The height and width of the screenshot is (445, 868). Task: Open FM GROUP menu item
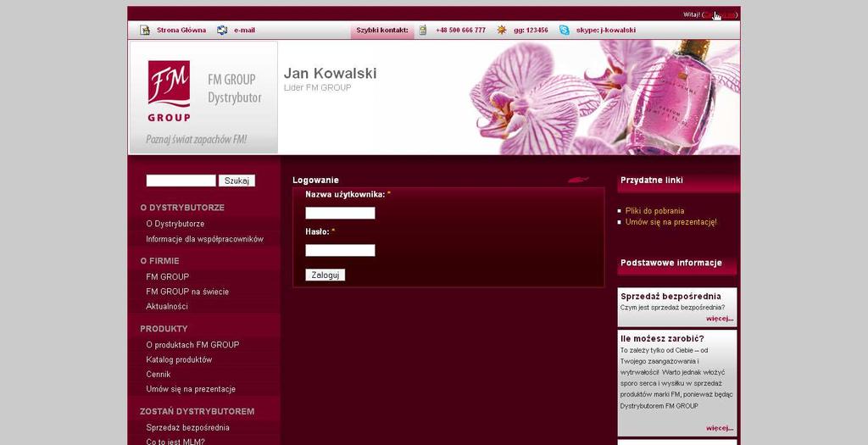point(167,276)
